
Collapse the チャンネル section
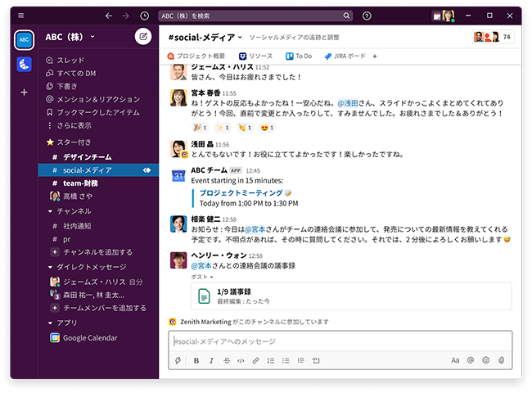(51, 210)
